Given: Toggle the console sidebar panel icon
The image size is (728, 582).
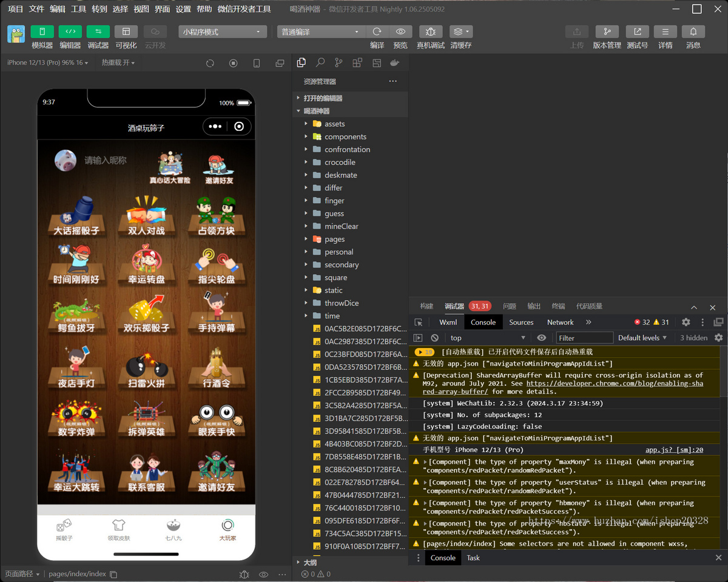Looking at the screenshot, I should 418,338.
